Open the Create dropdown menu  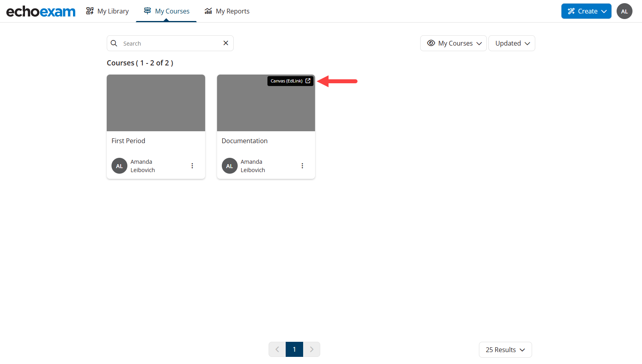[x=586, y=11]
